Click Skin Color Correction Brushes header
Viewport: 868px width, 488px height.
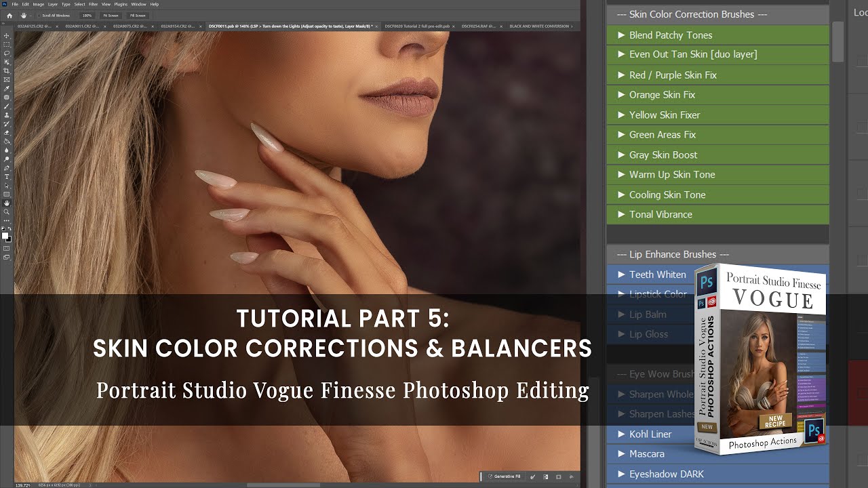(x=718, y=14)
